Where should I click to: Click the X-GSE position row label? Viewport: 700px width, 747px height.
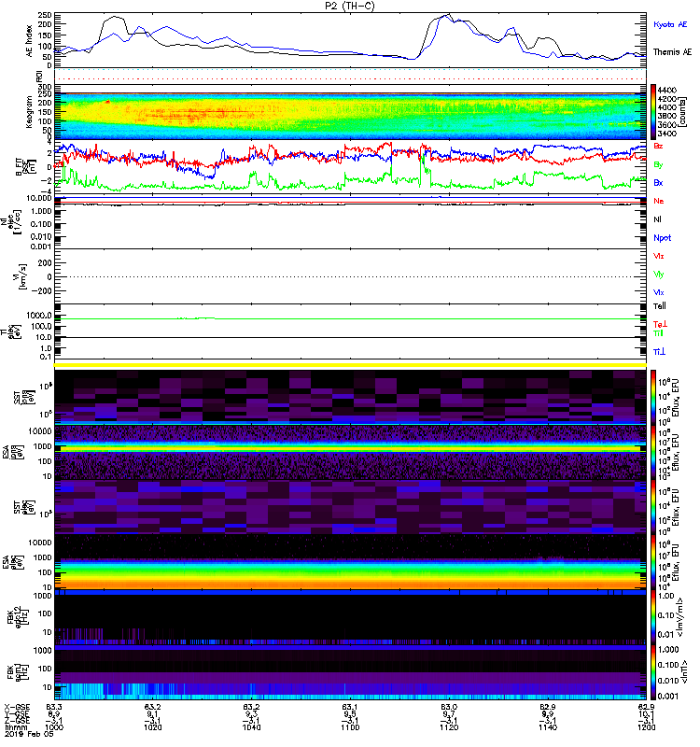click(x=17, y=707)
